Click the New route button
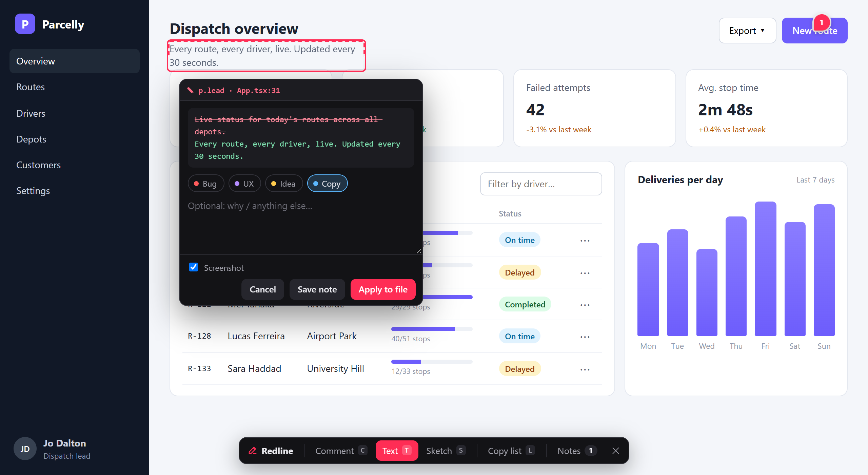868x475 pixels. pos(814,31)
